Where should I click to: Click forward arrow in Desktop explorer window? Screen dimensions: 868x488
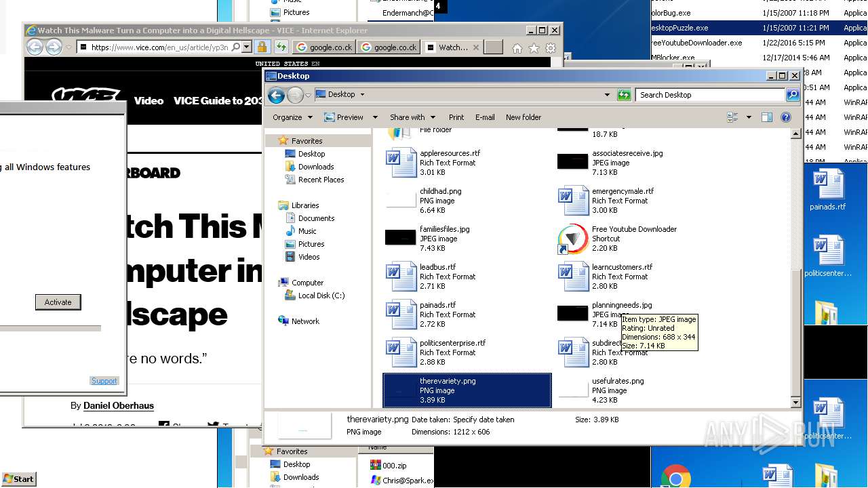coord(295,95)
